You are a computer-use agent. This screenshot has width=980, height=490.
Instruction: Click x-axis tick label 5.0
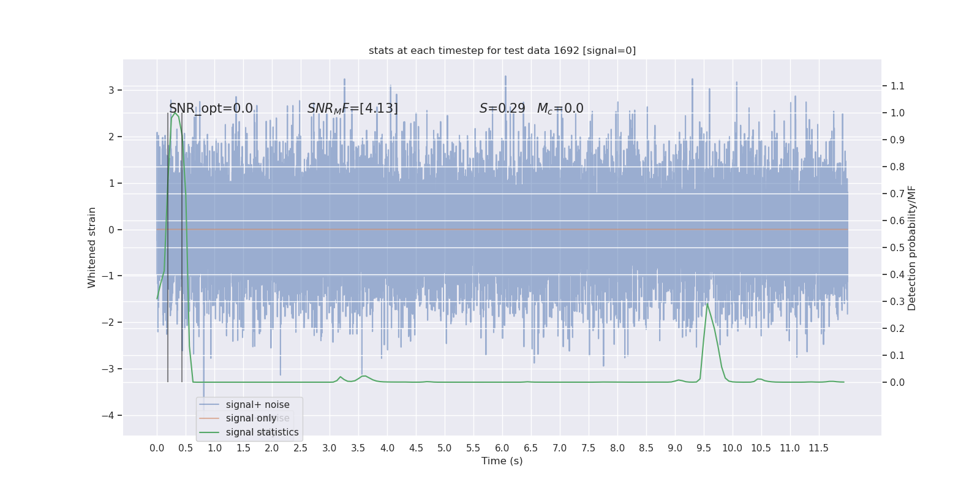click(445, 448)
